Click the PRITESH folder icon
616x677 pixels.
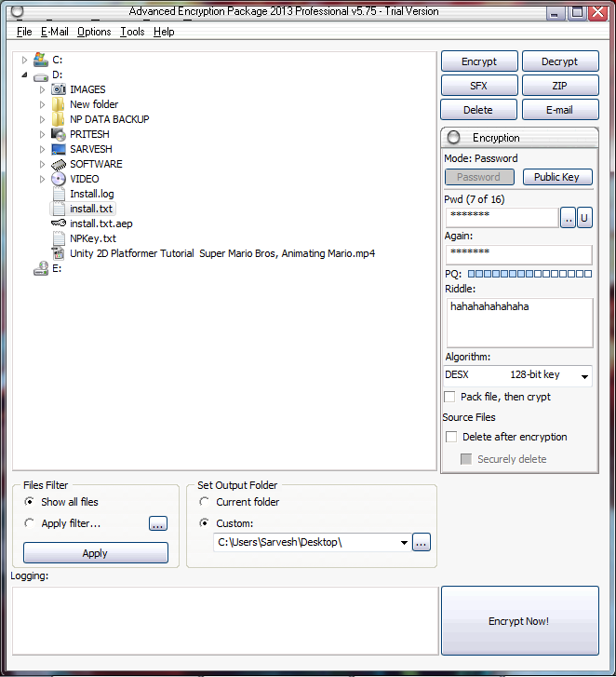(59, 134)
